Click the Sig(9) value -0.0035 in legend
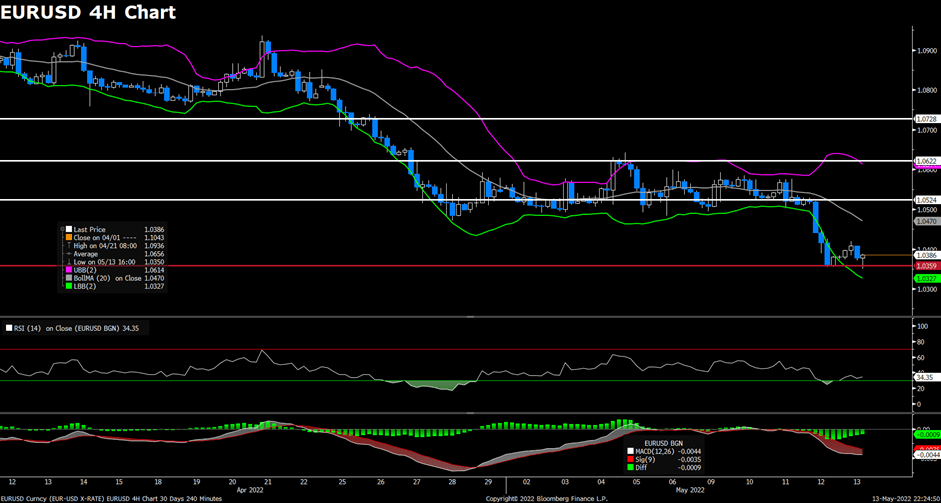The width and height of the screenshot is (941, 503). coord(690,459)
